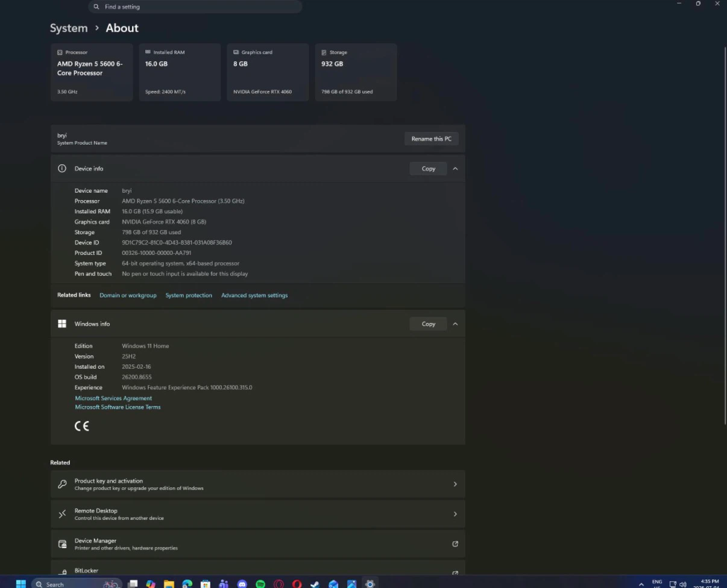Click the network icon in system tray
This screenshot has height=588, width=727.
point(673,584)
